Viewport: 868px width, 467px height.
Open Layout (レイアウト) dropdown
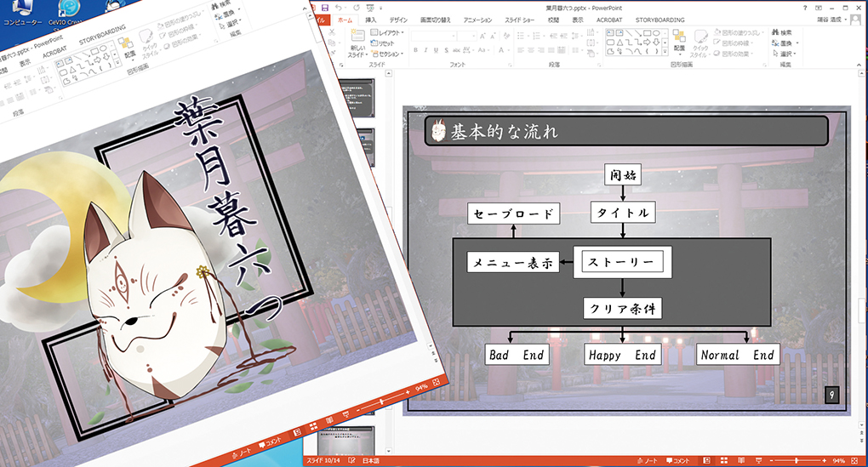[387, 32]
